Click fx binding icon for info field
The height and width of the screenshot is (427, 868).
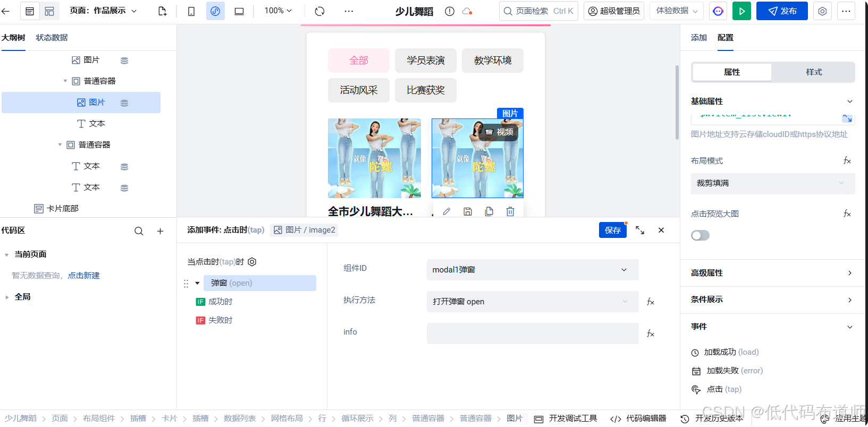click(x=650, y=334)
